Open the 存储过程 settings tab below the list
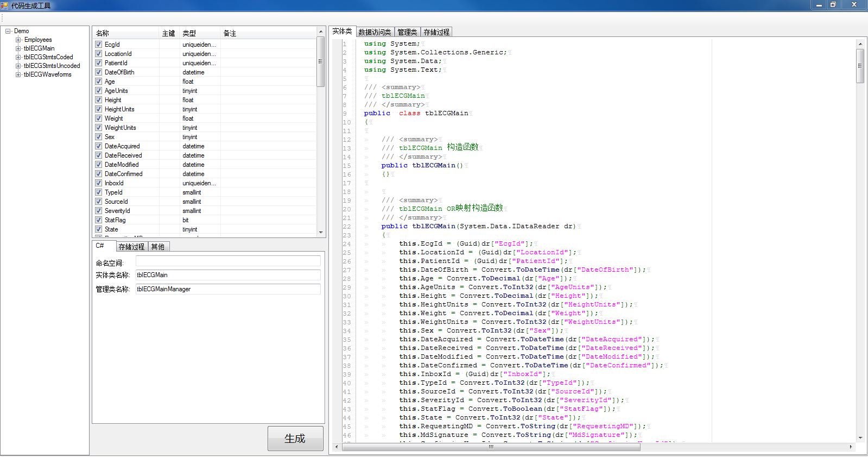 (132, 247)
